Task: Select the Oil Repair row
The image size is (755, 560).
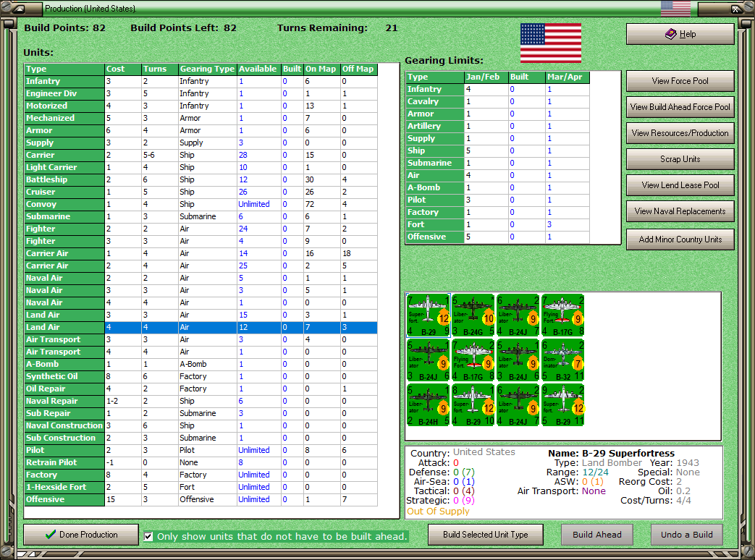Action: tap(201, 389)
